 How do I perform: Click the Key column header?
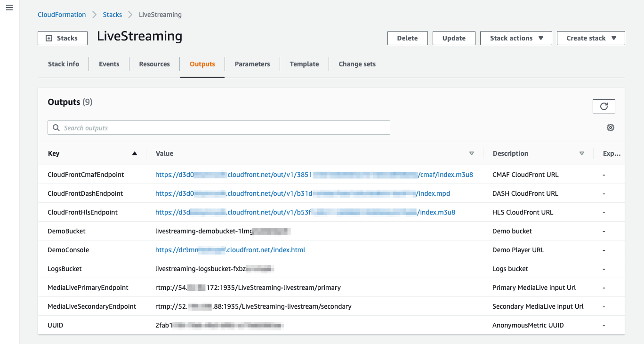54,153
